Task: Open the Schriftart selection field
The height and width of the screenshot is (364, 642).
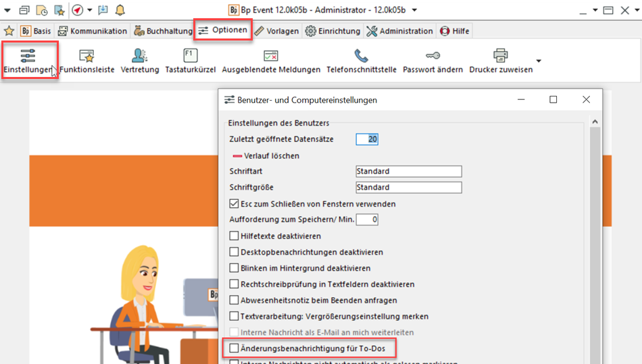Action: pos(408,172)
